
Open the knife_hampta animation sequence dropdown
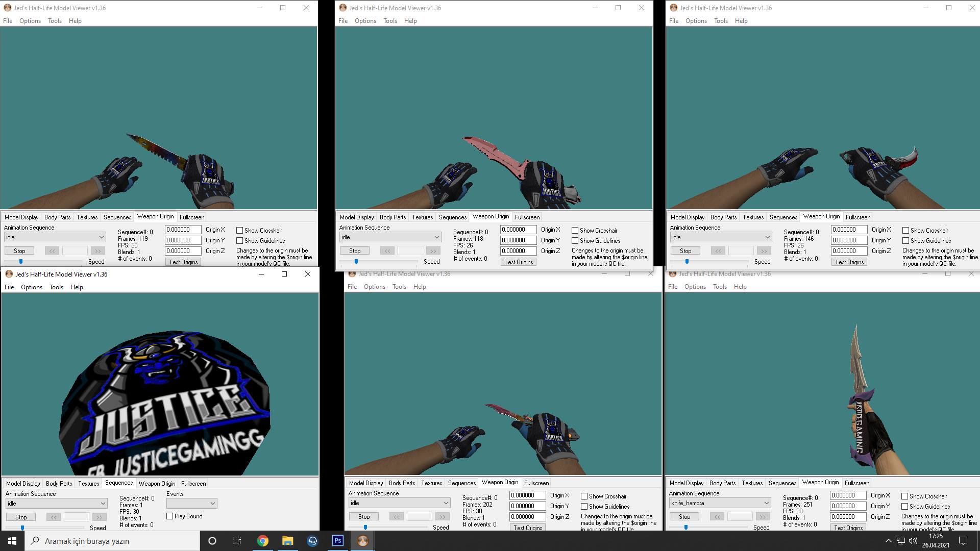tap(720, 503)
